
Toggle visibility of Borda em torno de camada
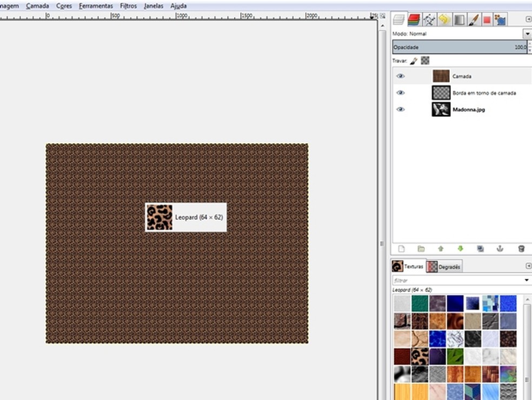(x=400, y=93)
